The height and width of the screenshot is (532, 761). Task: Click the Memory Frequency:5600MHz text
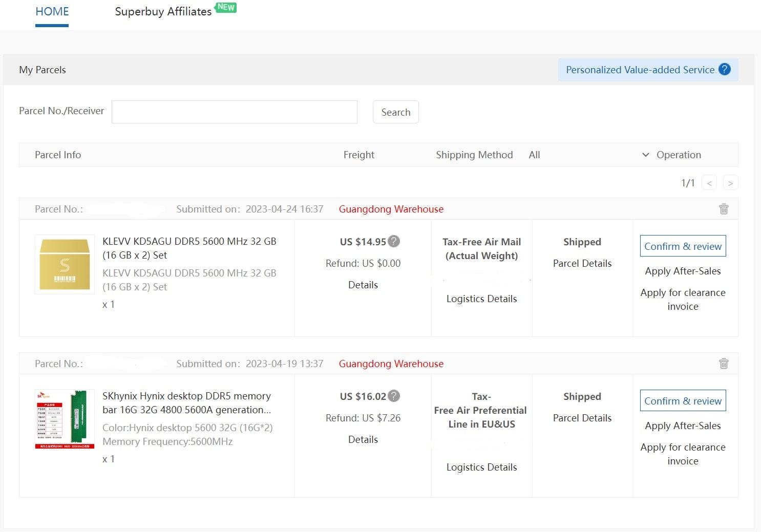[167, 441]
